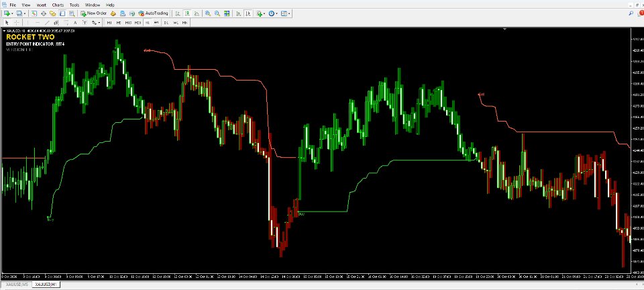Open the notifications chat icon with red badge
This screenshot has height=290, width=644.
pyautogui.click(x=641, y=13)
